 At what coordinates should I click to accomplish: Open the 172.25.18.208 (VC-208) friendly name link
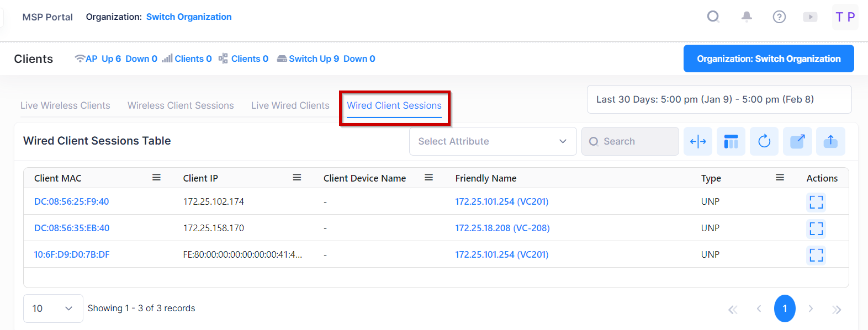[502, 228]
